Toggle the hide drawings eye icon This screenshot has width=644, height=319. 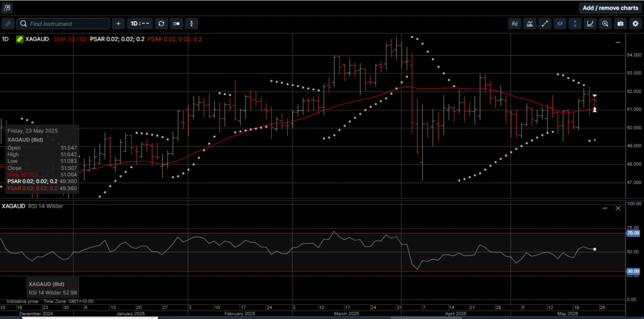point(560,24)
